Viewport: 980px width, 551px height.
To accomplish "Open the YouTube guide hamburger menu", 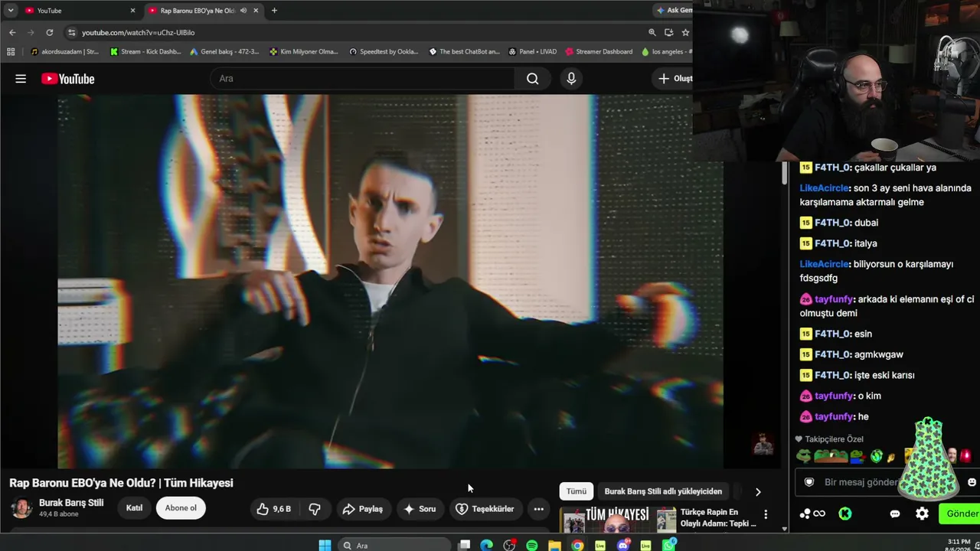I will (x=21, y=79).
